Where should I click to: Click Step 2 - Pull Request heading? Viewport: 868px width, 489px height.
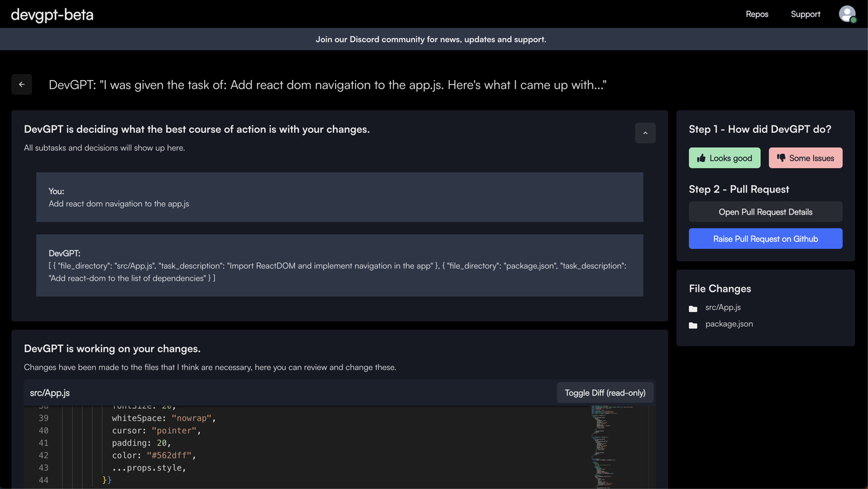tap(739, 189)
